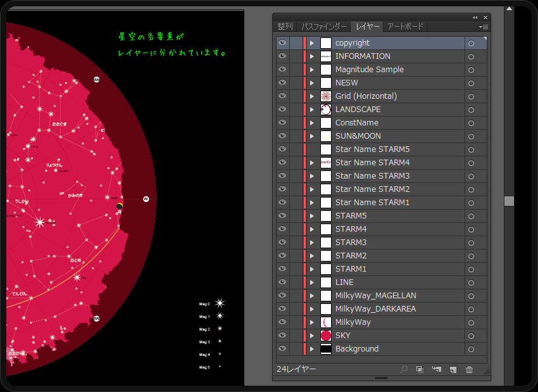
Task: Expand the LINE layer
Action: click(312, 282)
